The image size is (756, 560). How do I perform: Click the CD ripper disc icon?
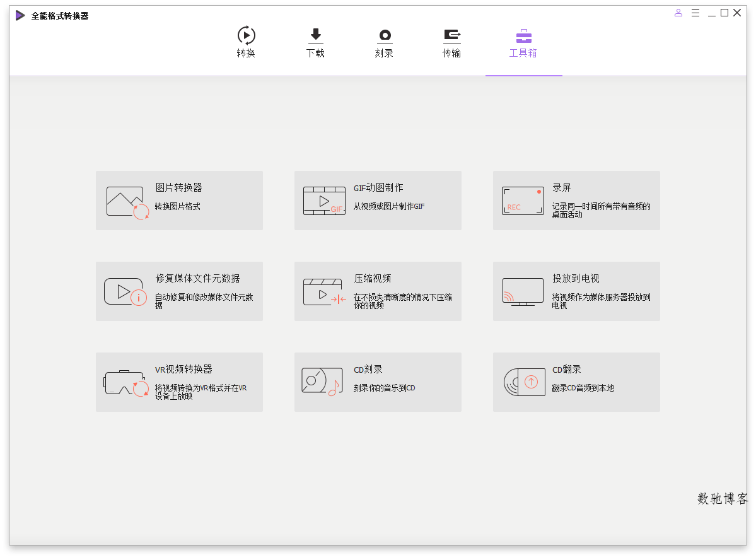tap(525, 382)
